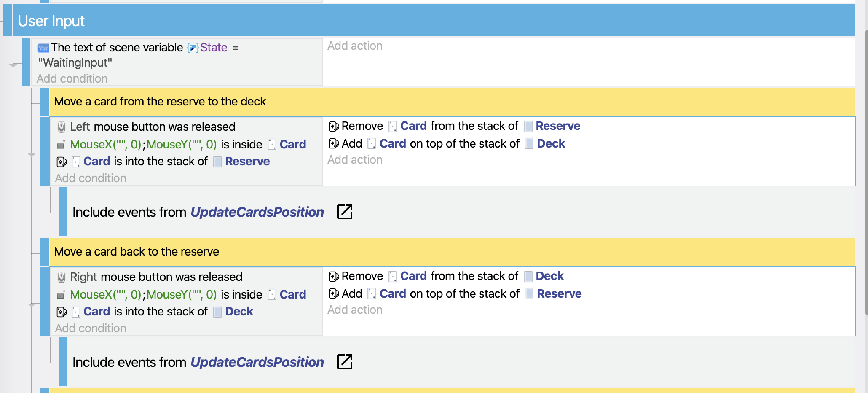Open the UpdateCardsPosition external events
The image size is (868, 393).
[257, 212]
